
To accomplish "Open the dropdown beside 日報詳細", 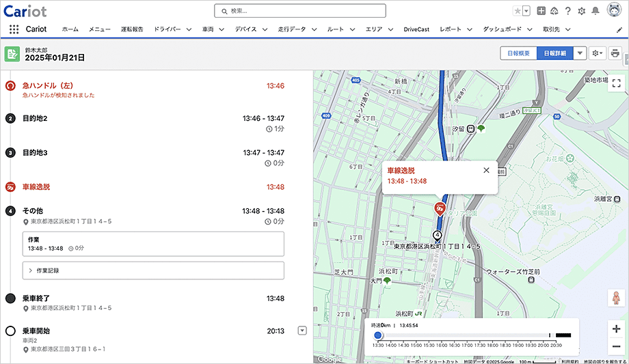I will 580,53.
